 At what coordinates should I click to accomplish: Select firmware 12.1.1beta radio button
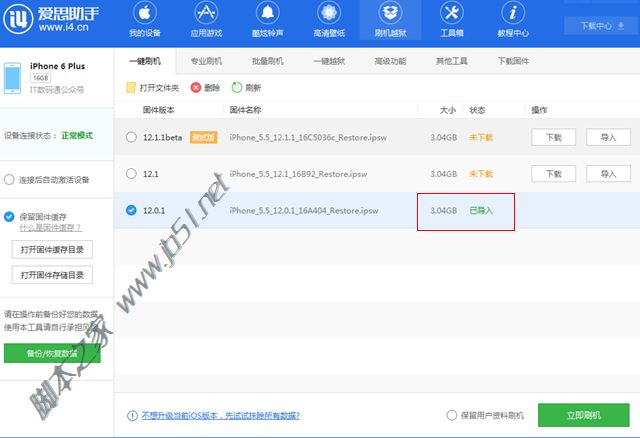point(131,137)
